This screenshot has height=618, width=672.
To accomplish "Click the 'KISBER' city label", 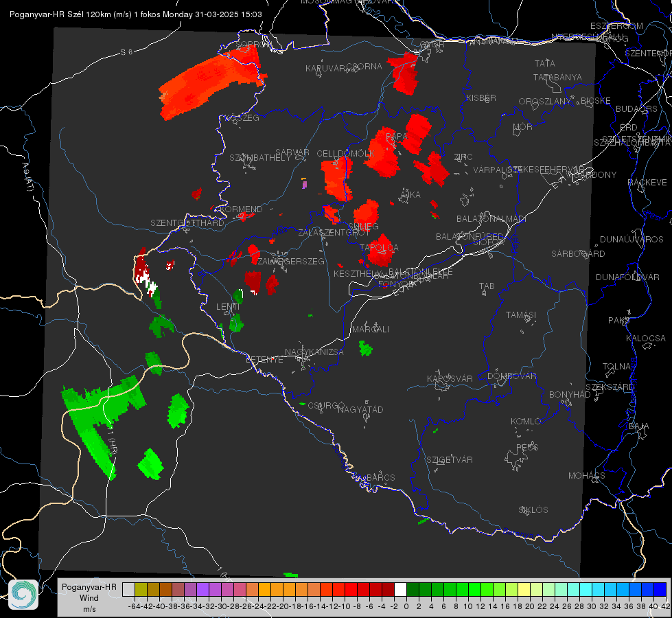I will click(x=481, y=98).
